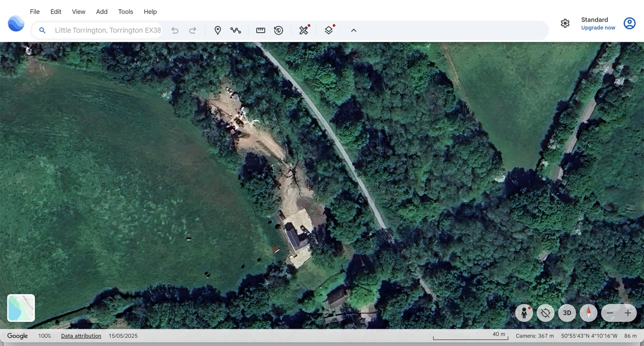Click the Data attribution link
Viewport: 644px width, 346px height.
point(81,336)
